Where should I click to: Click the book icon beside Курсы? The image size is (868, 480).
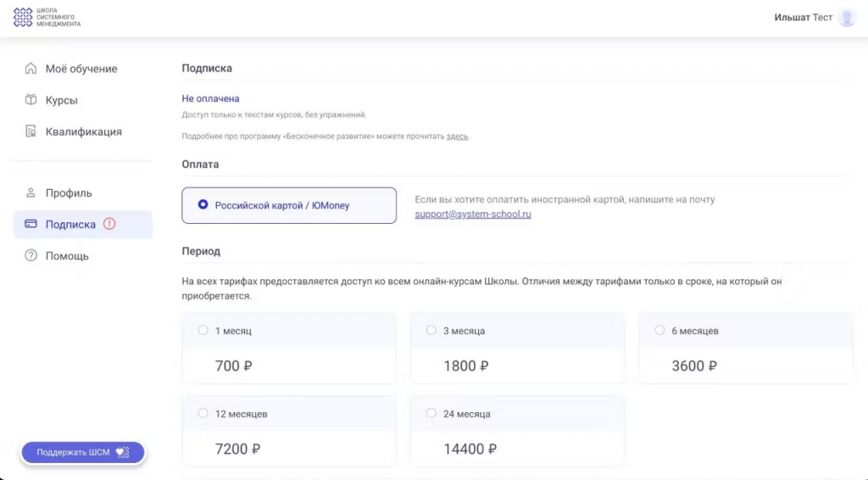pyautogui.click(x=31, y=100)
